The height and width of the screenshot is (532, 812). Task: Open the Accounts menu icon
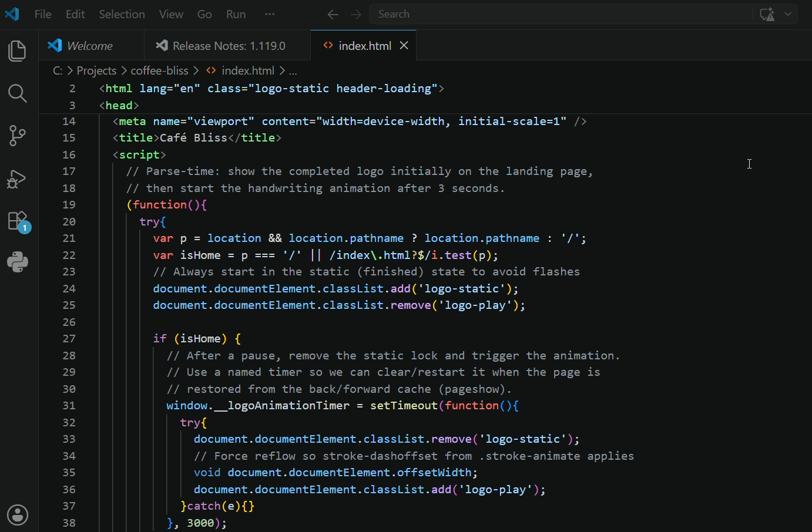(x=18, y=515)
